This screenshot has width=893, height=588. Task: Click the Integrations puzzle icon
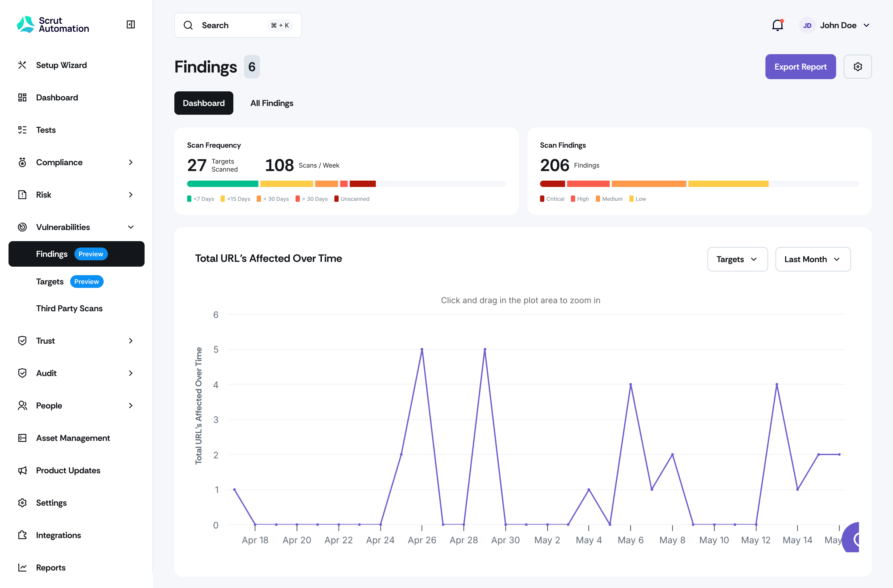23,535
